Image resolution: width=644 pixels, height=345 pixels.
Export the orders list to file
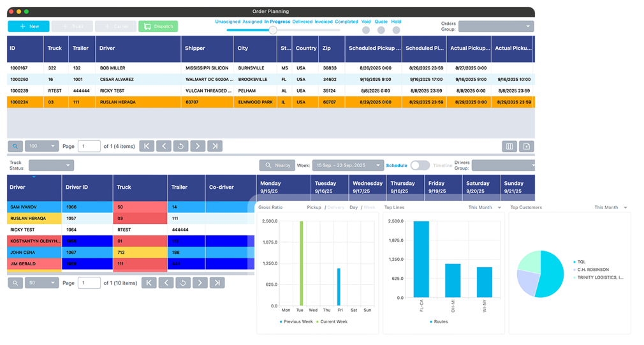click(x=526, y=146)
